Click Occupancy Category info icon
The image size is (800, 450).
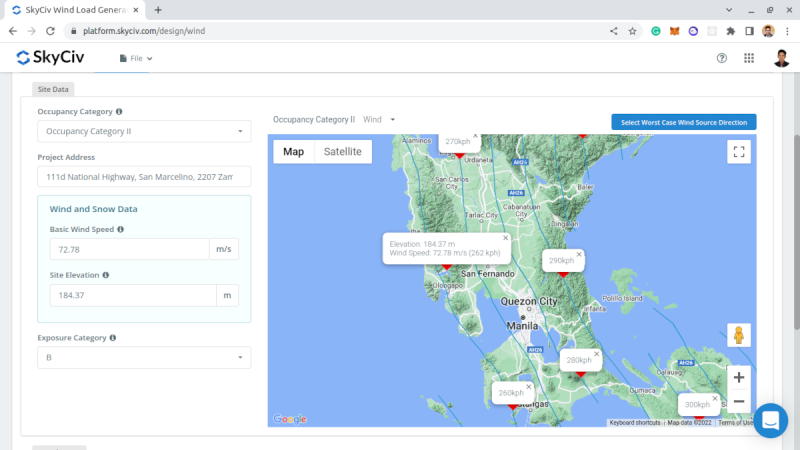click(x=119, y=112)
